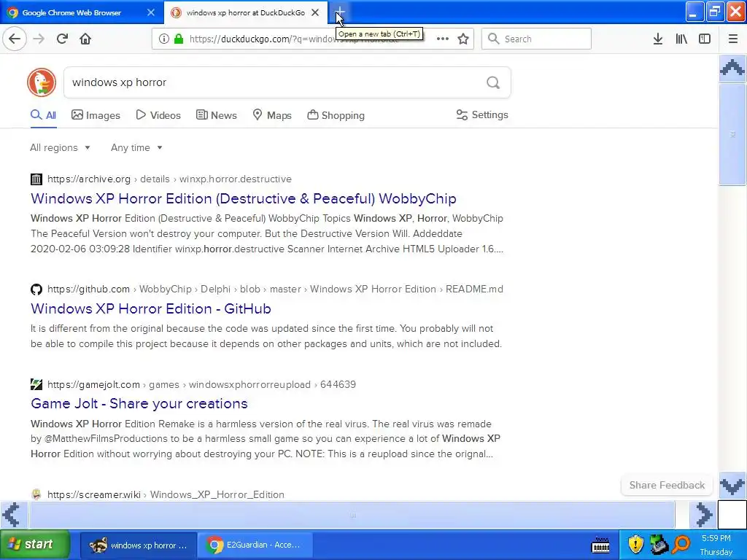Show site information icon in address bar

164,39
